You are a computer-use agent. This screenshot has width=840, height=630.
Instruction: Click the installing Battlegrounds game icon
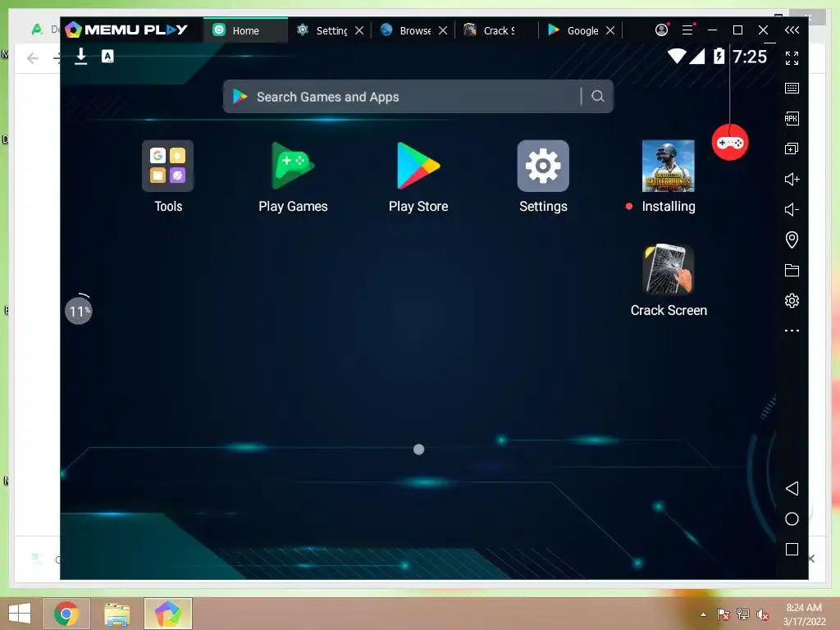[668, 166]
